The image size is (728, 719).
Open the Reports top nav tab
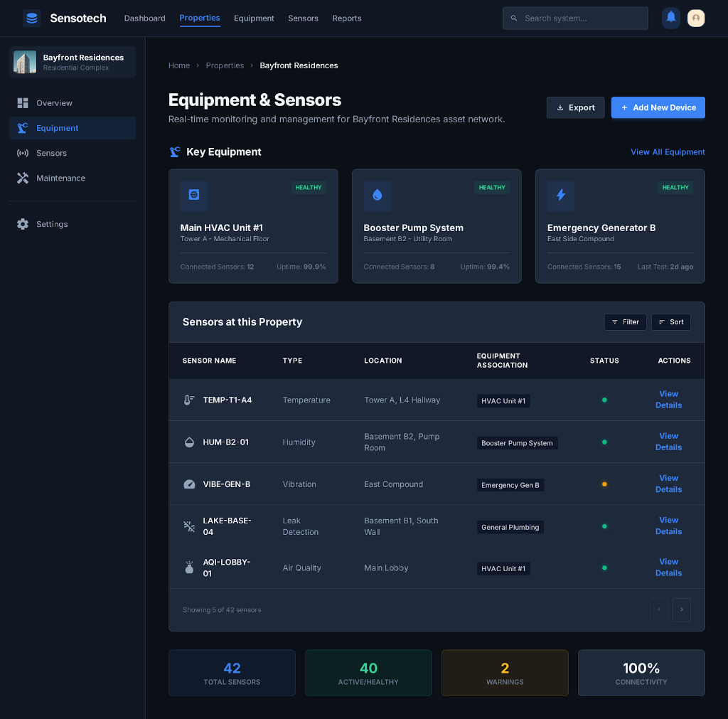(x=347, y=18)
